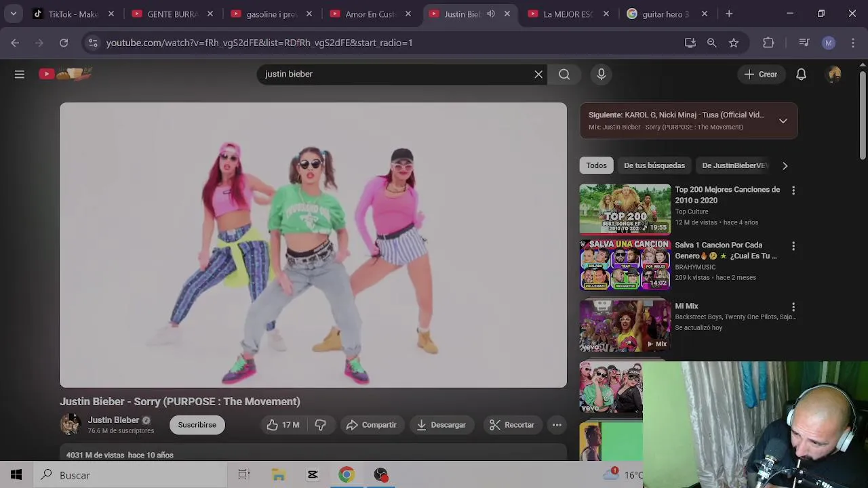
Task: Install app icon in address bar
Action: tap(690, 43)
